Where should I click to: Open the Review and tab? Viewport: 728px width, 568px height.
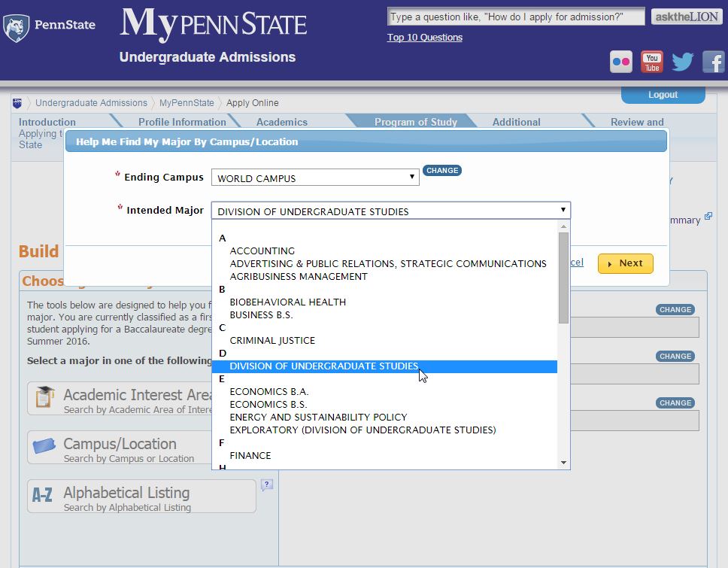[637, 122]
